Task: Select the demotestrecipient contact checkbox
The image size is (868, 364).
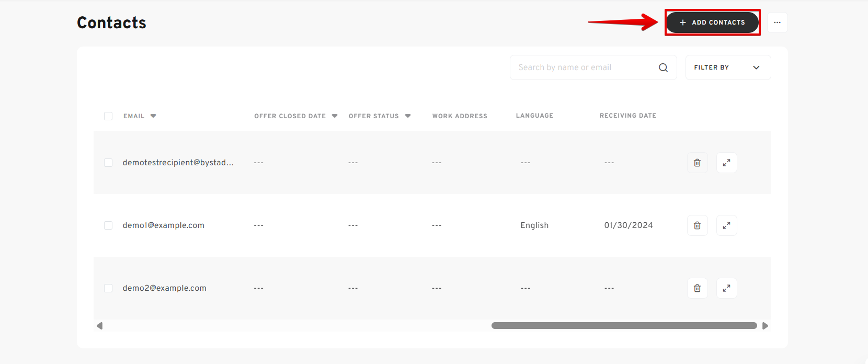Action: coord(108,163)
